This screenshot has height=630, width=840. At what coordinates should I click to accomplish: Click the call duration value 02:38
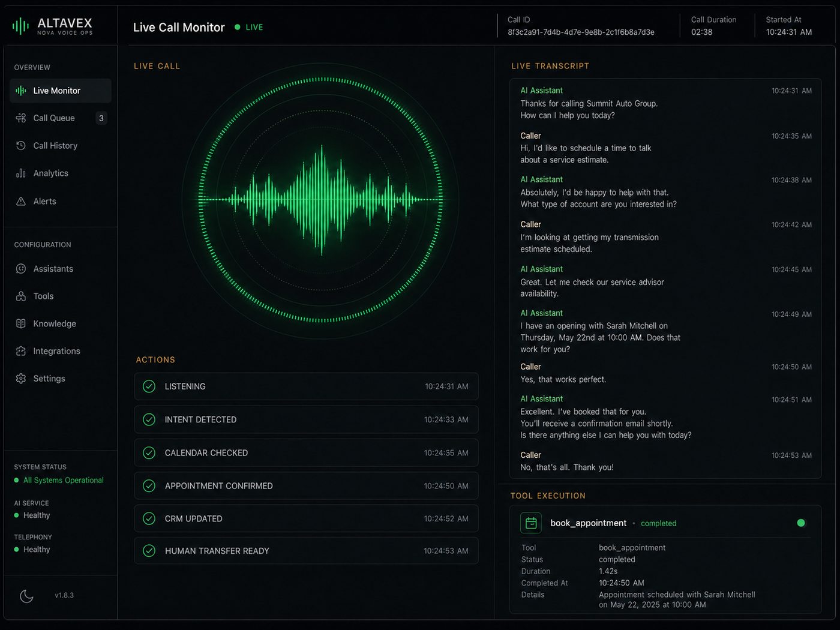click(701, 32)
